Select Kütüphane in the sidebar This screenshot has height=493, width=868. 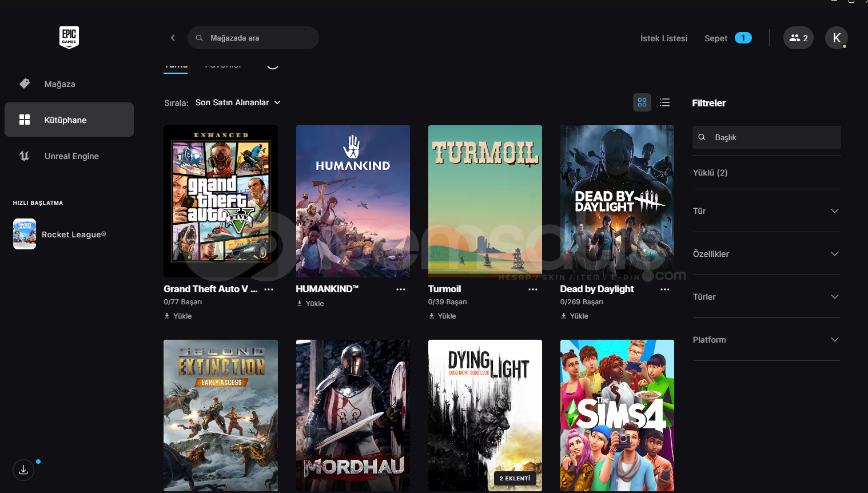(x=69, y=120)
